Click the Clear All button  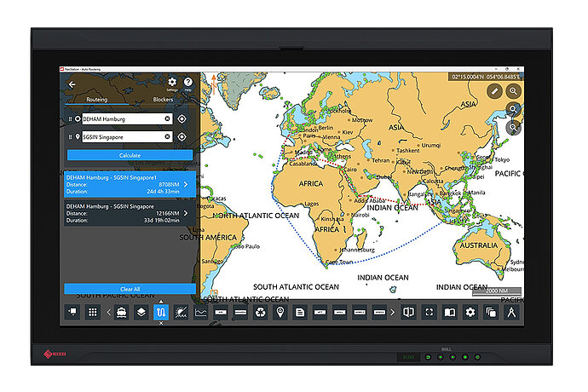click(x=130, y=289)
